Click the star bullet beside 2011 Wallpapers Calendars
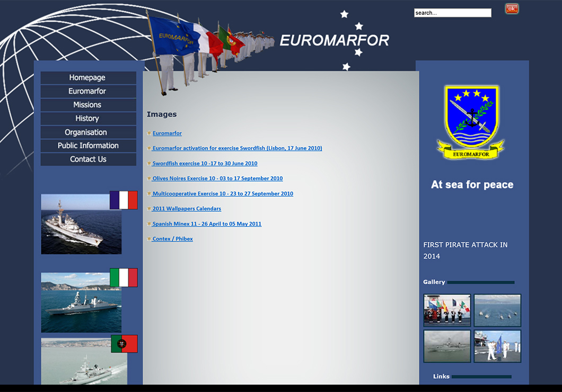Screen dimensions: 562x392 (149, 209)
